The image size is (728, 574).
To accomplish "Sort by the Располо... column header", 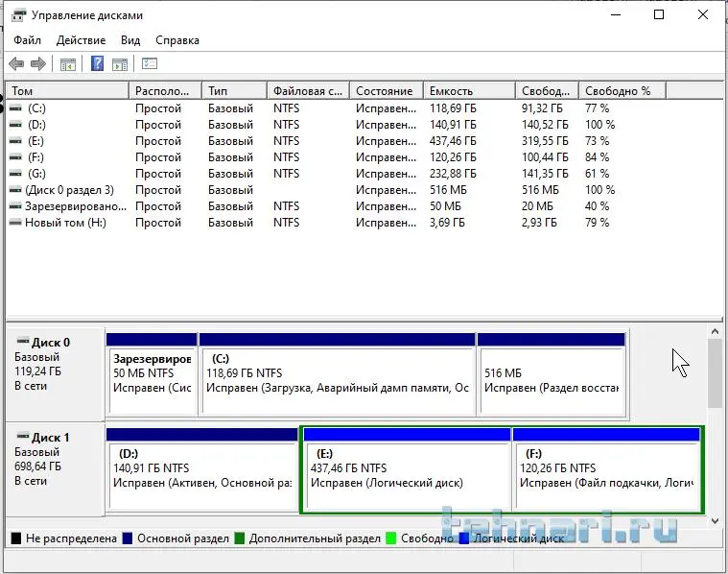I will pos(165,90).
